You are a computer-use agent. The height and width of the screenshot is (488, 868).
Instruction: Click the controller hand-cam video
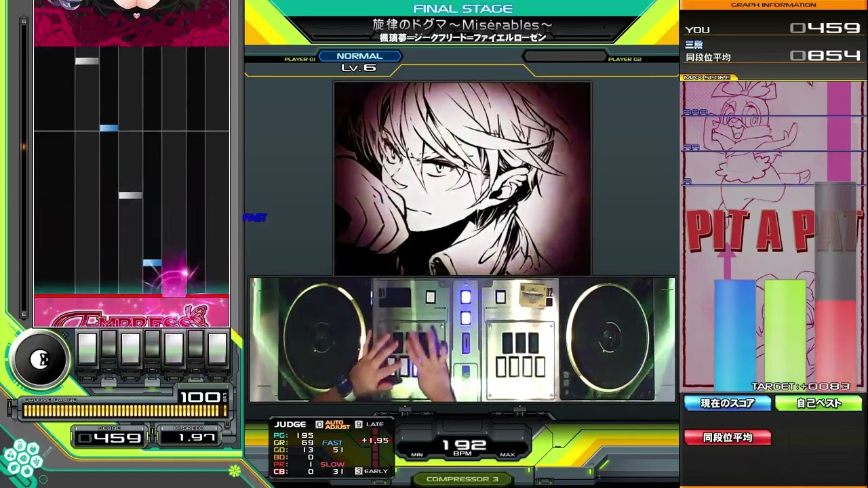click(x=462, y=340)
